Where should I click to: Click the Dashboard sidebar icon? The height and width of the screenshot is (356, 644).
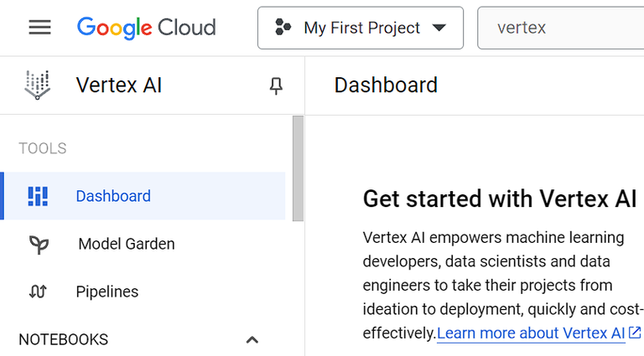pyautogui.click(x=38, y=196)
